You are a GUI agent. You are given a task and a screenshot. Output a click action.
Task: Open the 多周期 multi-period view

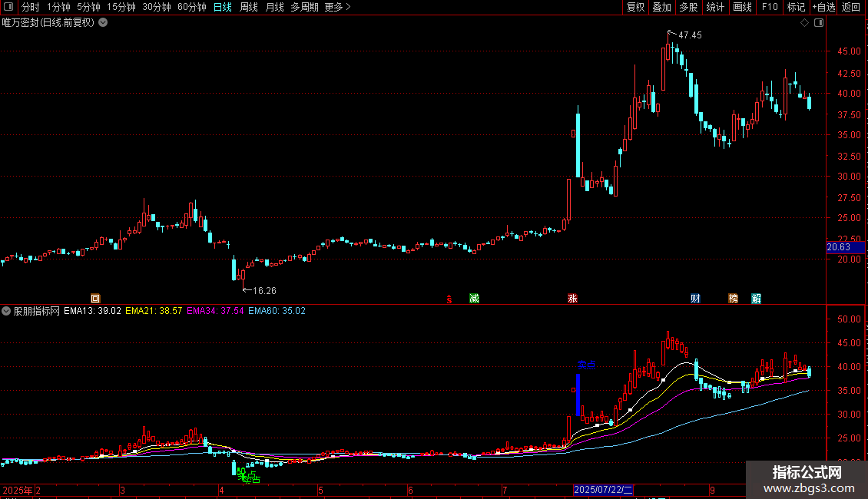pos(304,7)
